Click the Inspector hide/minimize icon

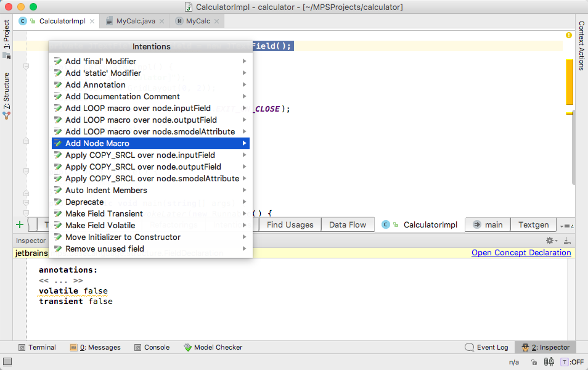pos(567,240)
